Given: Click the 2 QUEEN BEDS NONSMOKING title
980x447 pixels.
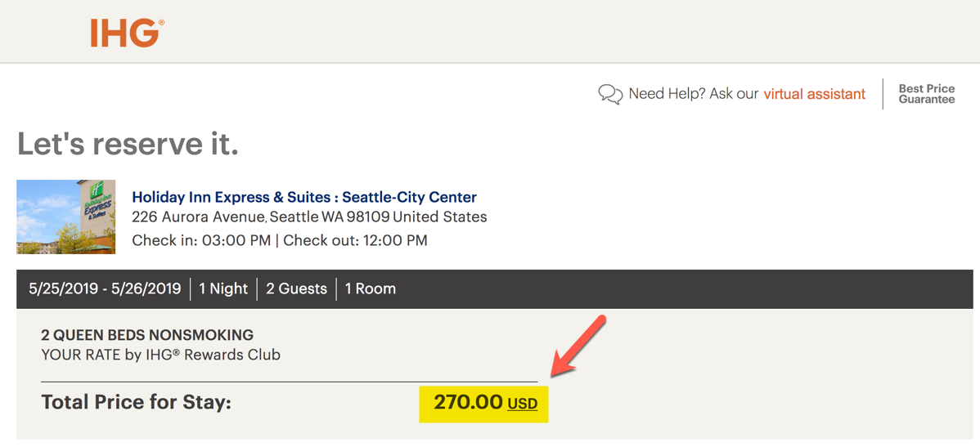Looking at the screenshot, I should click(147, 334).
